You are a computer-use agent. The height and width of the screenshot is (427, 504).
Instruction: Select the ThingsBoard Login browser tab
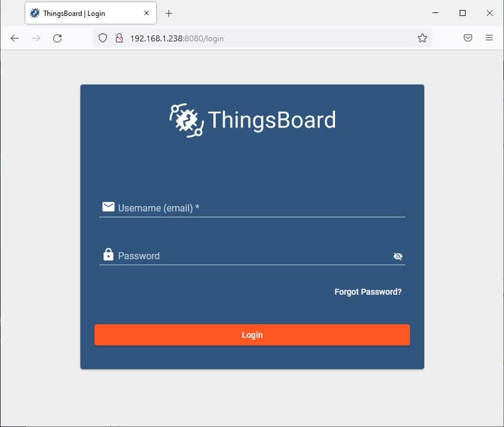(x=89, y=12)
